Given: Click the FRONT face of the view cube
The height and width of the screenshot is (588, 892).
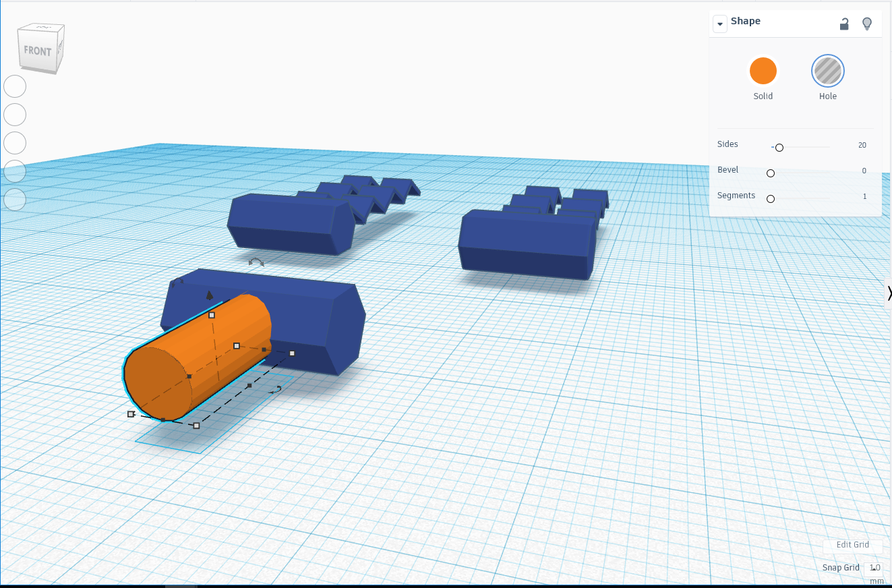Looking at the screenshot, I should pos(38,51).
